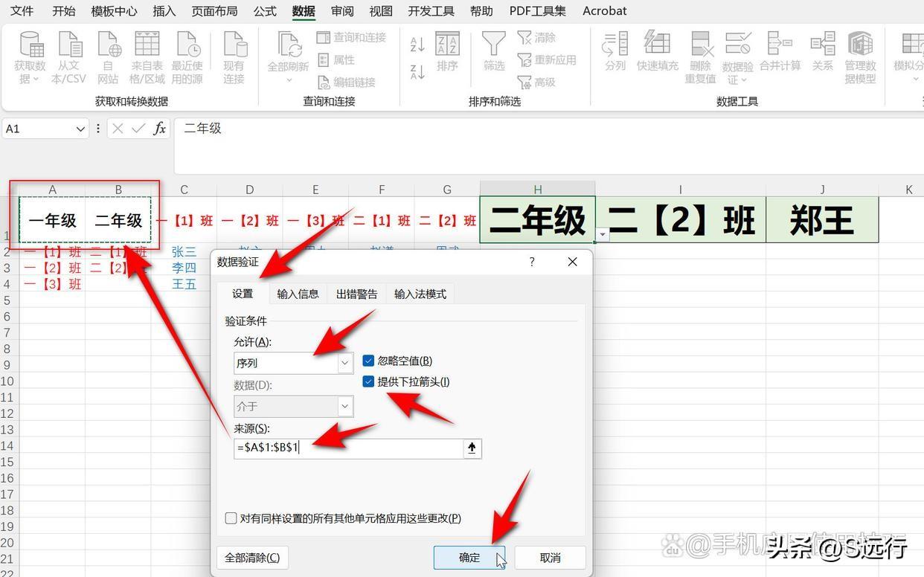The width and height of the screenshot is (924, 577).
Task: Click the 分列 (Text to Columns) icon
Action: tap(615, 45)
